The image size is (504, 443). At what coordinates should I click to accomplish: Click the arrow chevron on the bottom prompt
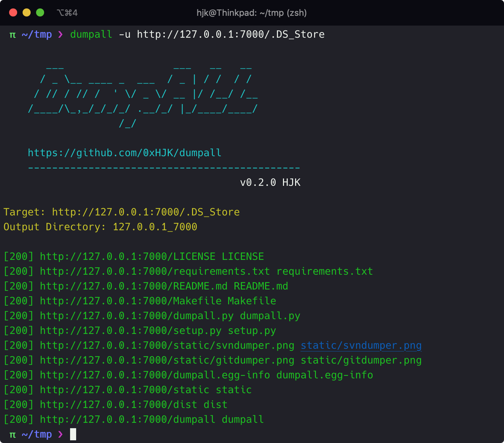[61, 434]
